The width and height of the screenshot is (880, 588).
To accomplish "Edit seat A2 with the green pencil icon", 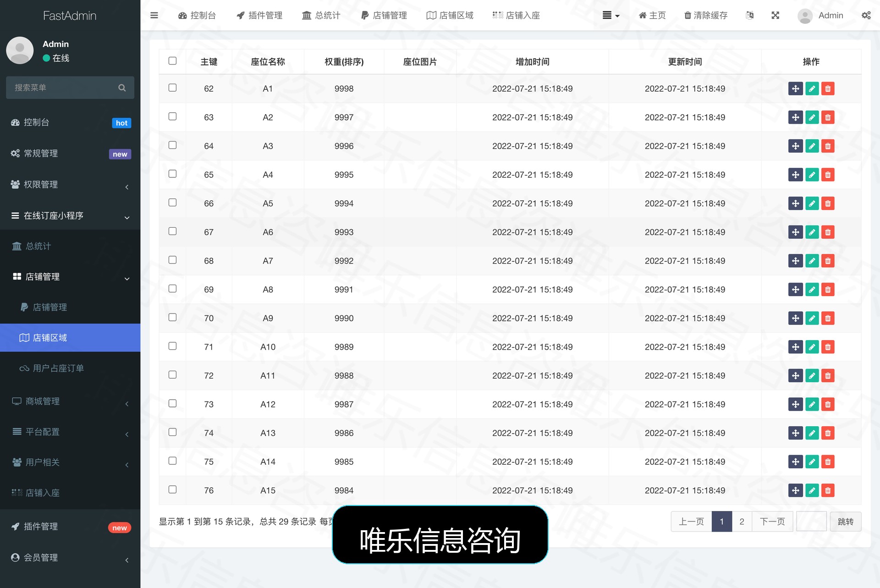I will [812, 117].
